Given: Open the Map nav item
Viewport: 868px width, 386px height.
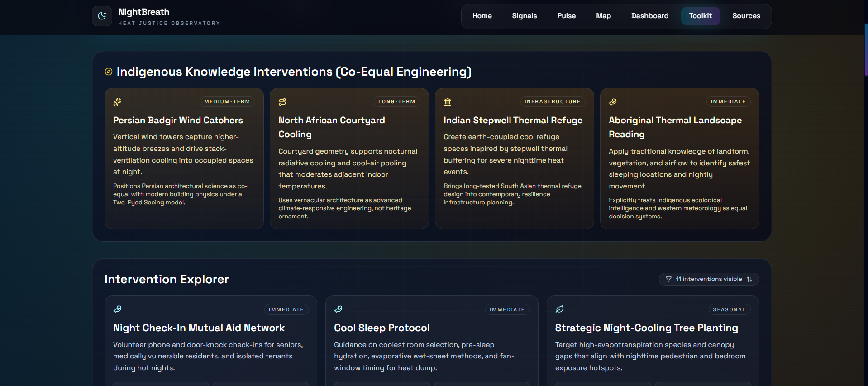Looking at the screenshot, I should pos(603,16).
